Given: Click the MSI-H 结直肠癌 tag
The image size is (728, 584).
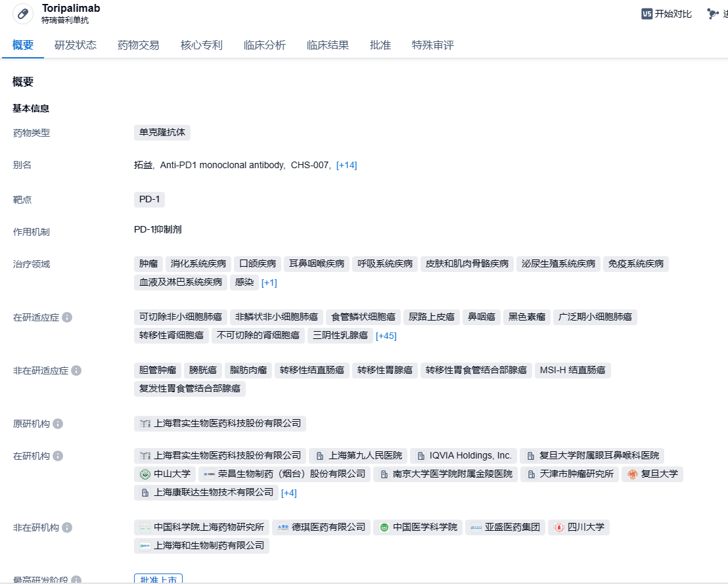Looking at the screenshot, I should pyautogui.click(x=573, y=371).
